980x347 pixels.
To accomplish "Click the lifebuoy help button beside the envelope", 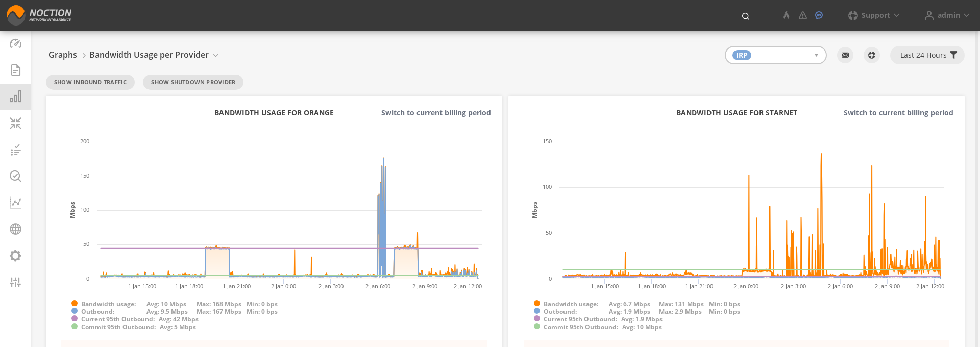I will pyautogui.click(x=872, y=55).
